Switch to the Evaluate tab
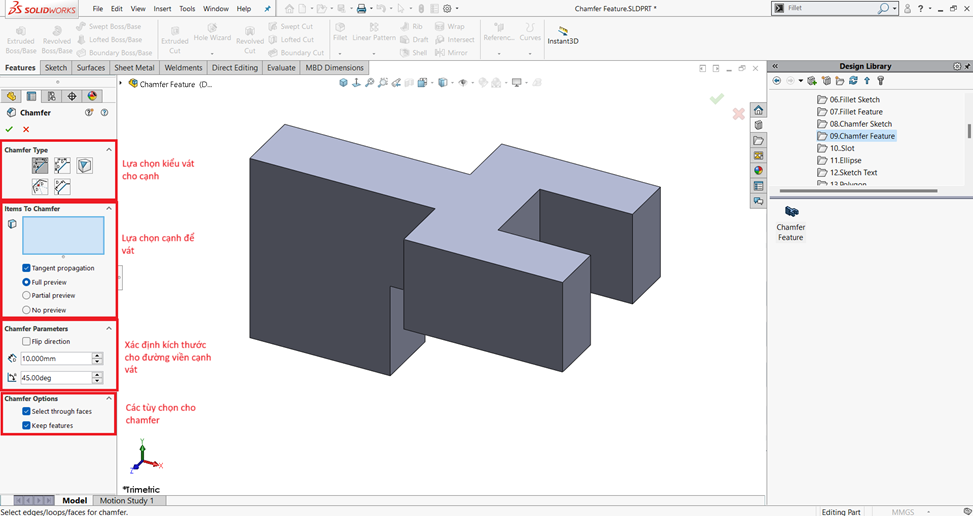The image size is (973, 516). click(x=281, y=68)
